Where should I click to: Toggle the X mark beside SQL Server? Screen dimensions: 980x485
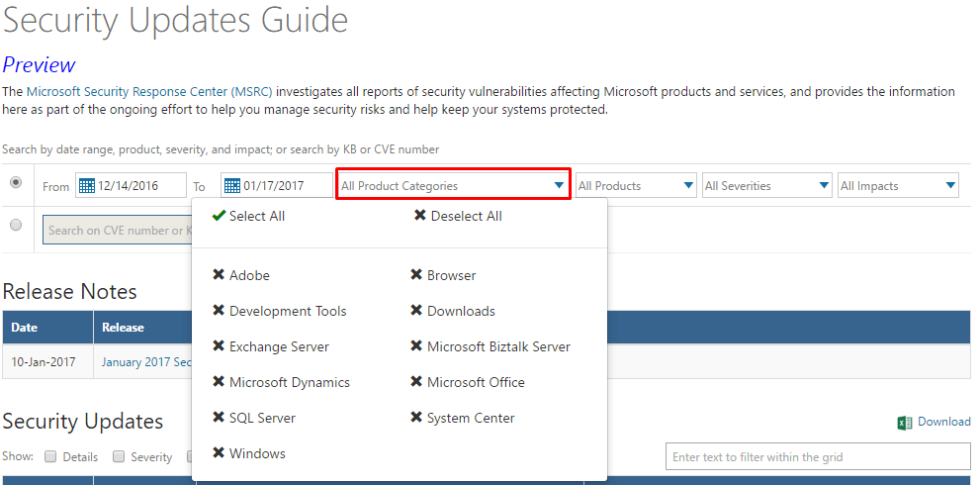click(x=219, y=418)
